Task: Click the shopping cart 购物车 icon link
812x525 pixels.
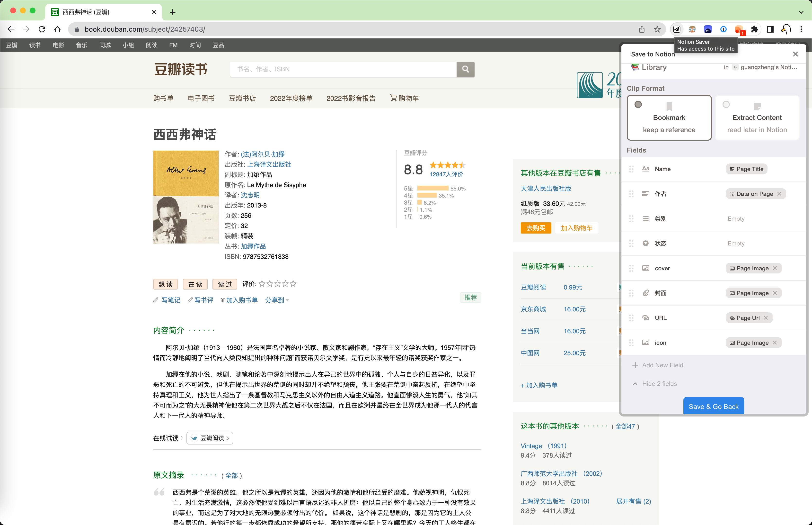Action: point(404,98)
